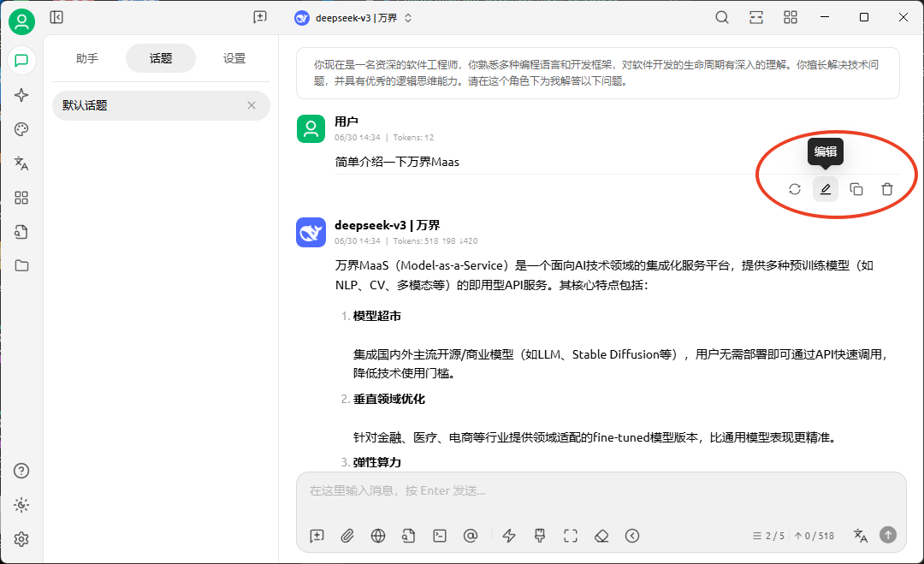The height and width of the screenshot is (564, 924).
Task: Attach a file using the paperclip icon
Action: point(347,536)
